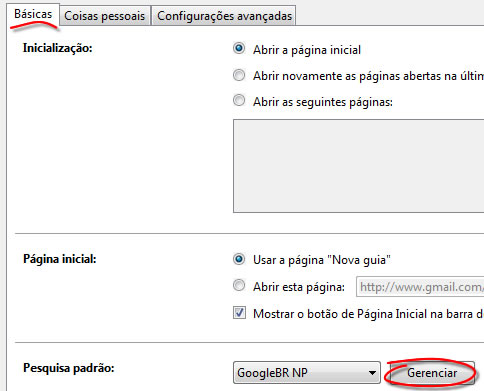This screenshot has height=391, width=484.
Task: Select the 'Usar a página Nova guia' radio button
Action: [x=239, y=259]
